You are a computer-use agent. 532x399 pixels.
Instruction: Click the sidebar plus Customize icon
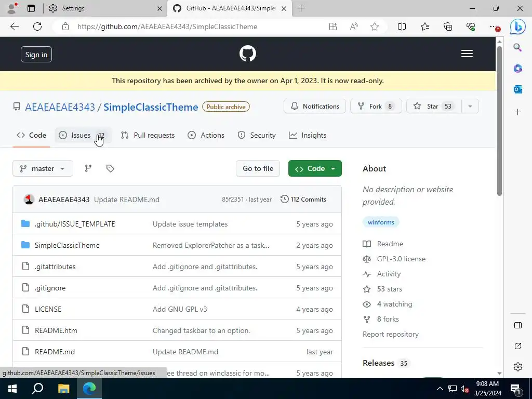coord(518,112)
